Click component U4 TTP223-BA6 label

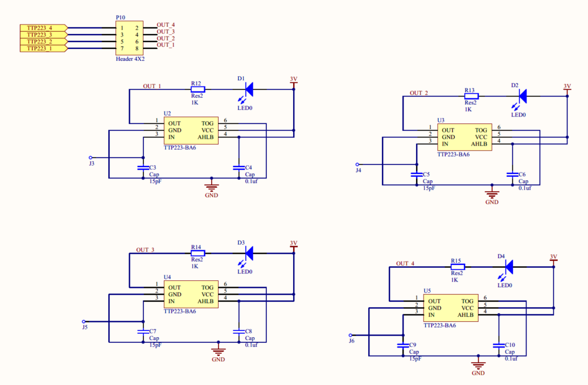click(181, 311)
